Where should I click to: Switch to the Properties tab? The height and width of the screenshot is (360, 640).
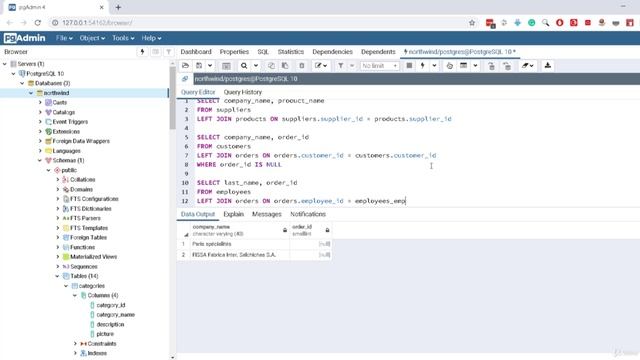(x=234, y=52)
